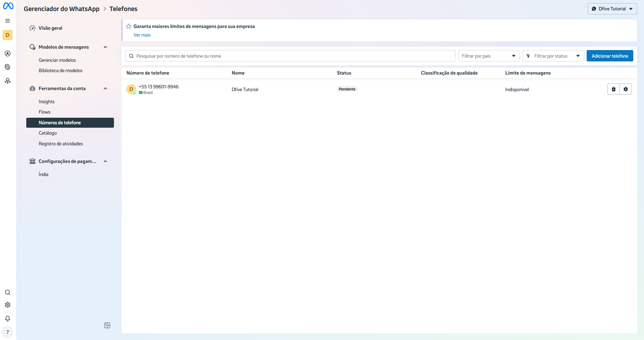Click the search magnifier in left rail
This screenshot has height=340, width=644.
[8, 292]
